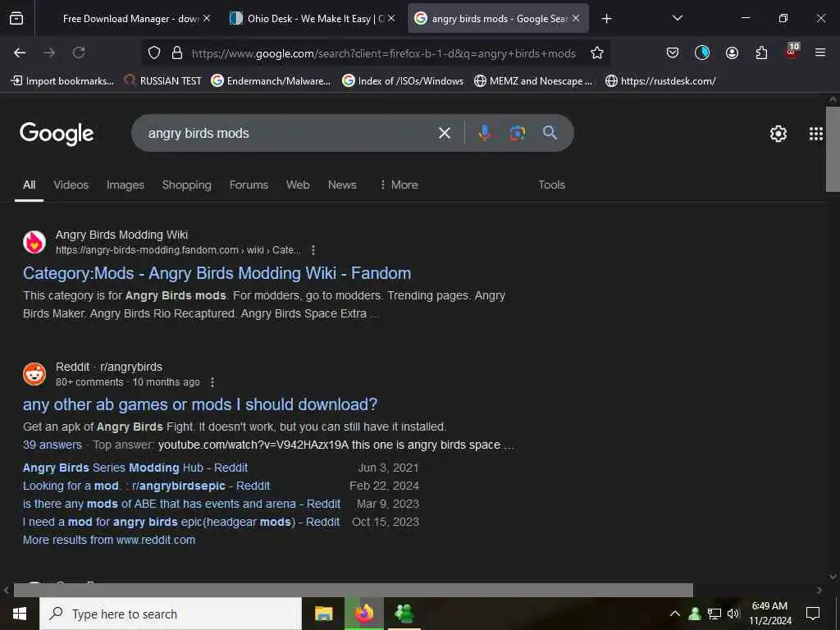This screenshot has width=840, height=630.
Task: View site security padlock info
Action: point(177,52)
